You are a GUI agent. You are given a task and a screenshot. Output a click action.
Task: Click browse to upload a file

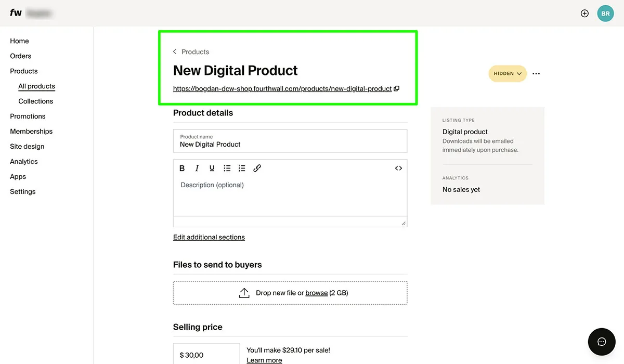[317, 292]
